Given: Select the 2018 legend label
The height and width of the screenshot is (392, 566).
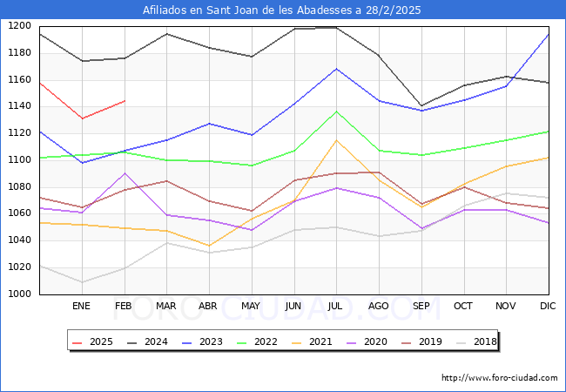Looking at the screenshot, I should tap(485, 341).
